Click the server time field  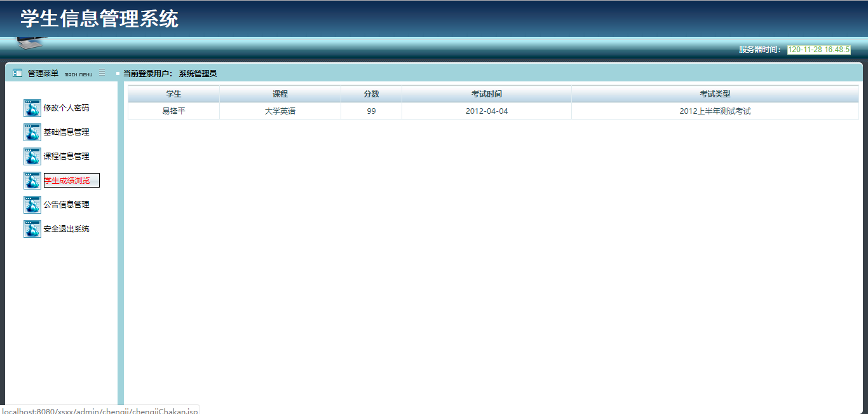[819, 50]
